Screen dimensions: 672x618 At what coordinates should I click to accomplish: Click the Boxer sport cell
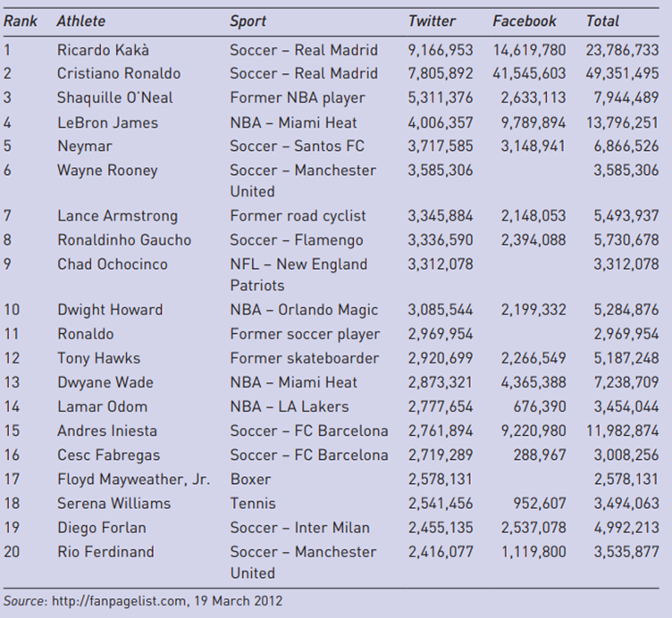tap(249, 479)
